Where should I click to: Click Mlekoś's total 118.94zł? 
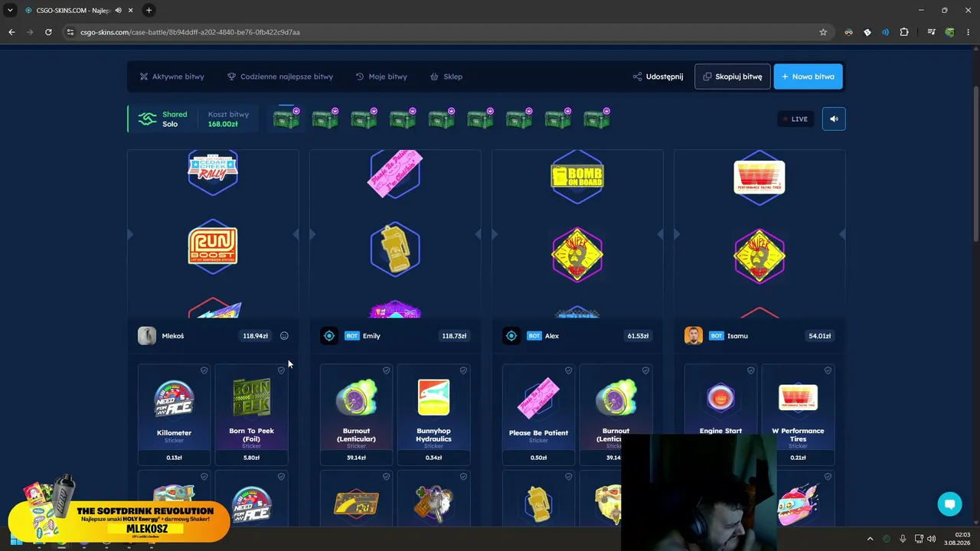pyautogui.click(x=255, y=336)
